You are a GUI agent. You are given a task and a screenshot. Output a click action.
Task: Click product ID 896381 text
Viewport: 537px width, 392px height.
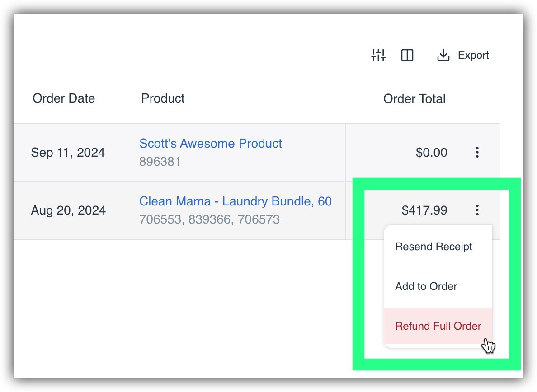[x=160, y=161]
